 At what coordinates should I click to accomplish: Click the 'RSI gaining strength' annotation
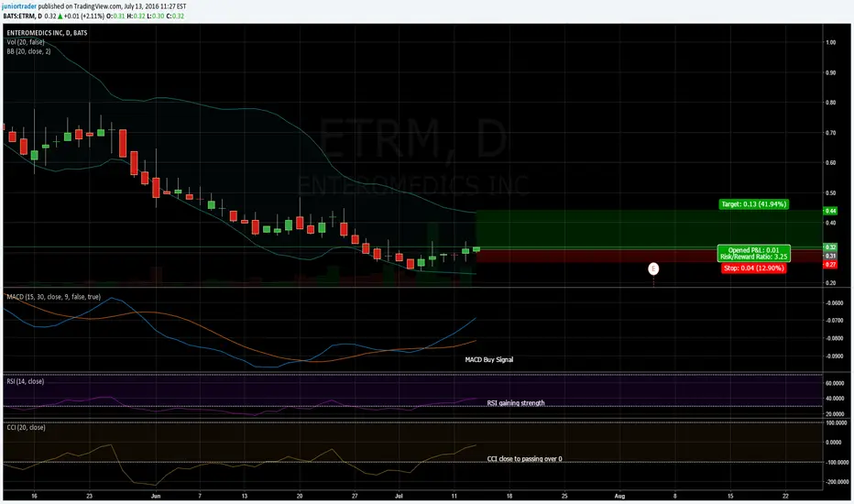click(516, 403)
